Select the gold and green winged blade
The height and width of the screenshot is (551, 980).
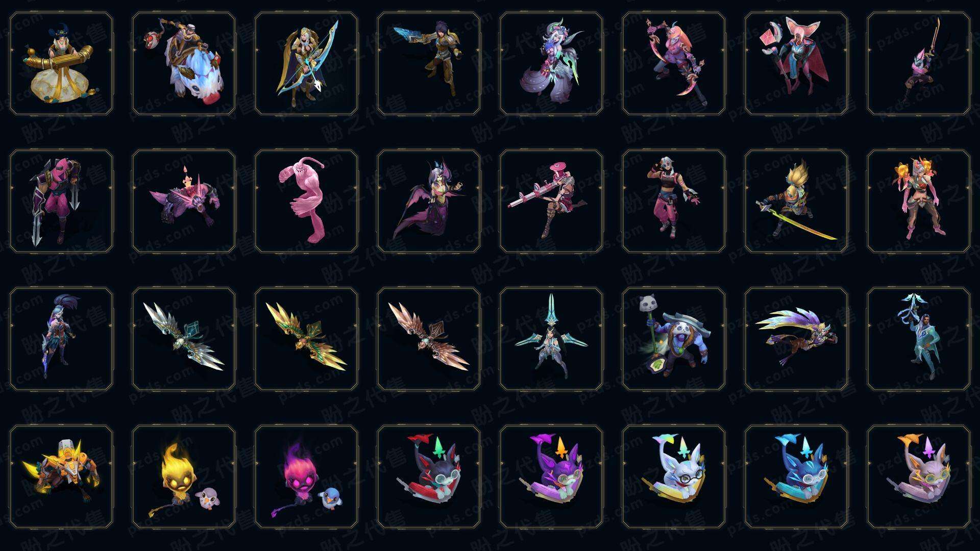pyautogui.click(x=306, y=339)
